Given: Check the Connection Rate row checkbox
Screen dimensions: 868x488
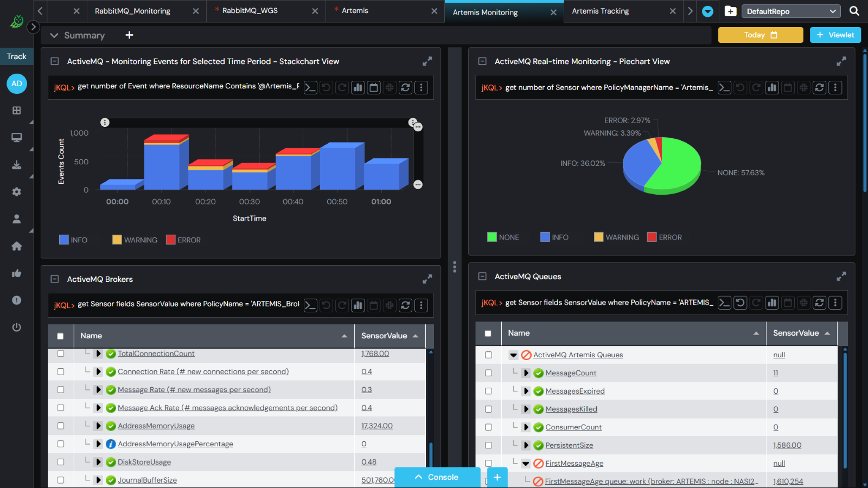Looking at the screenshot, I should coord(61,371).
